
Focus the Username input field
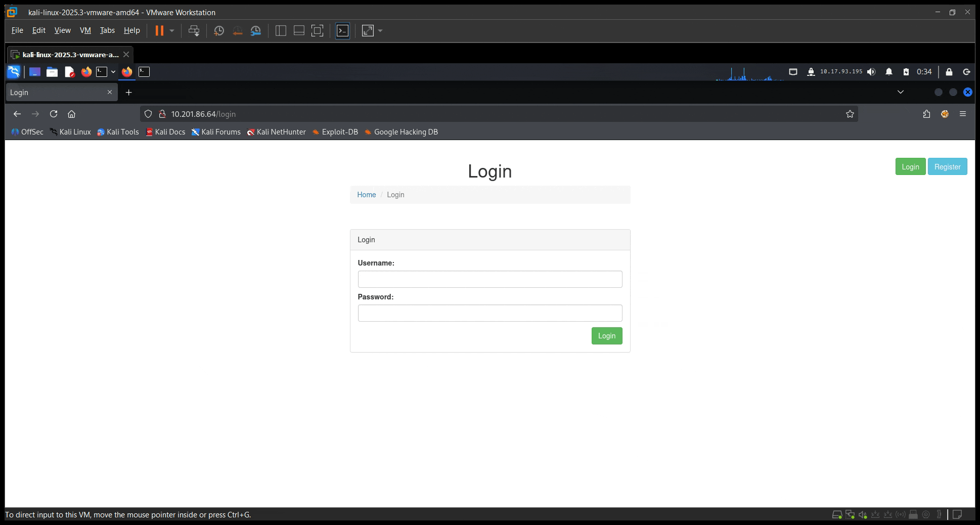click(489, 279)
